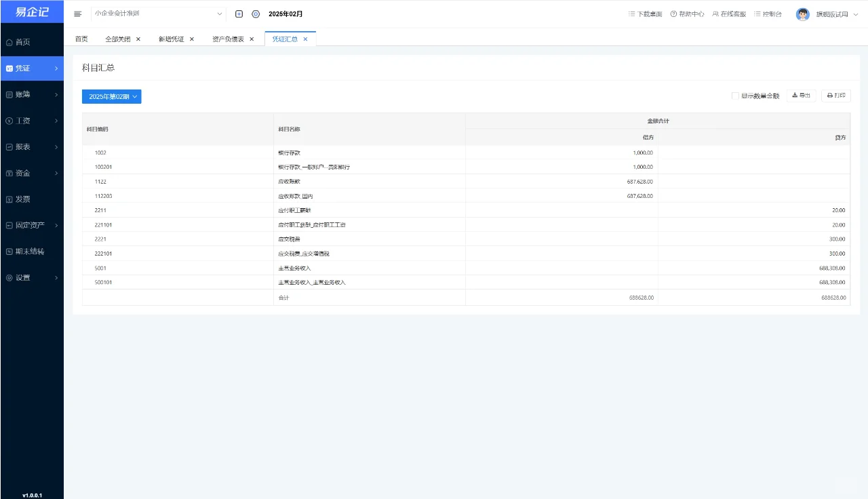Image resolution: width=868 pixels, height=499 pixels.
Task: Select the 凭证汇总 tab
Action: (x=285, y=39)
